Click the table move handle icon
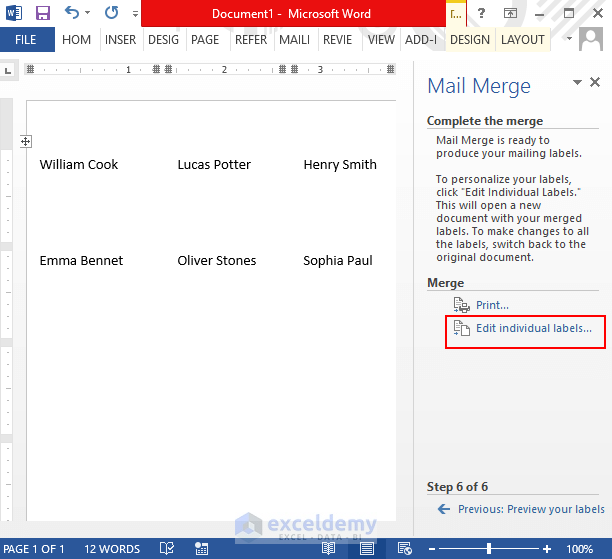The width and height of the screenshot is (612, 559). [x=26, y=141]
